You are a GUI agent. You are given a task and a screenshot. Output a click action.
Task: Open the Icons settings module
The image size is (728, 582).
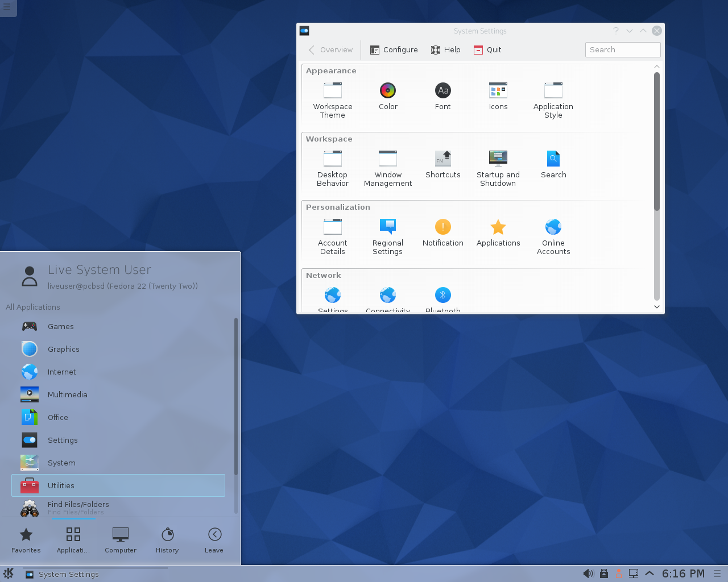(498, 97)
